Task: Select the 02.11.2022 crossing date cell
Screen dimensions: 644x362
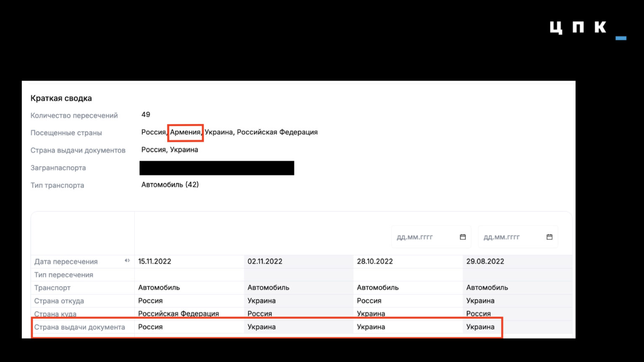Action: 299,261
